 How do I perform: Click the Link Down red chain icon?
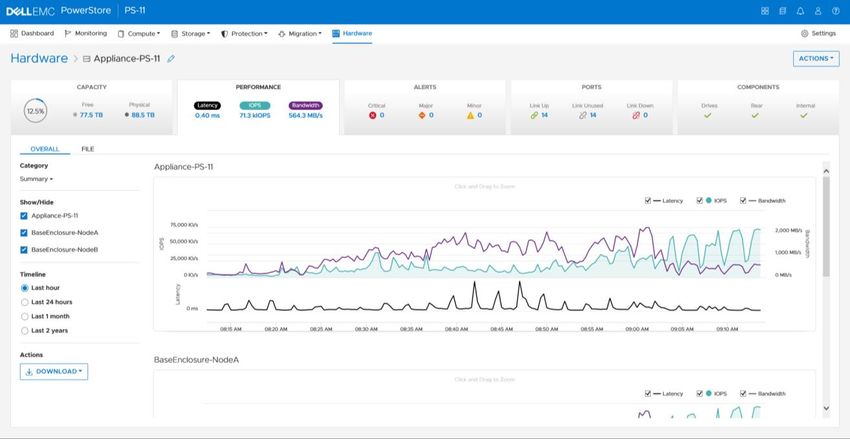pyautogui.click(x=636, y=115)
